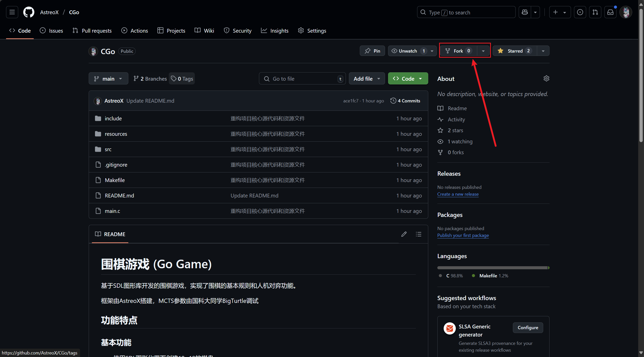Open the notifications inbox icon
The width and height of the screenshot is (644, 357).
coord(610,12)
